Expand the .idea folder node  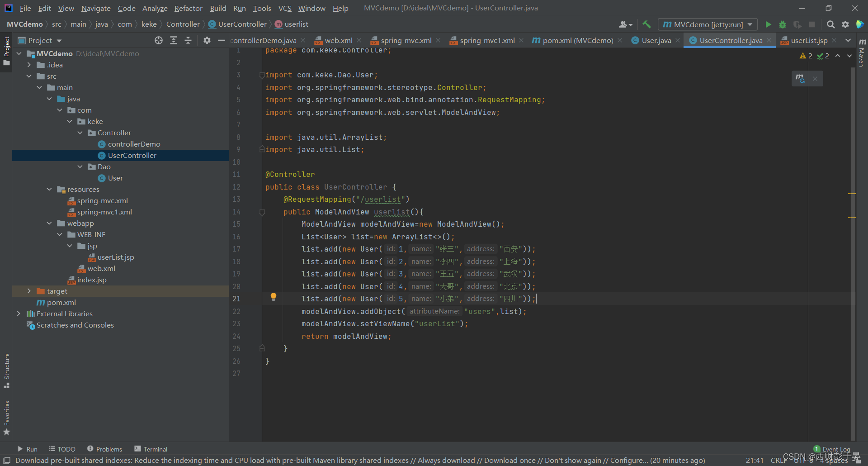click(29, 65)
